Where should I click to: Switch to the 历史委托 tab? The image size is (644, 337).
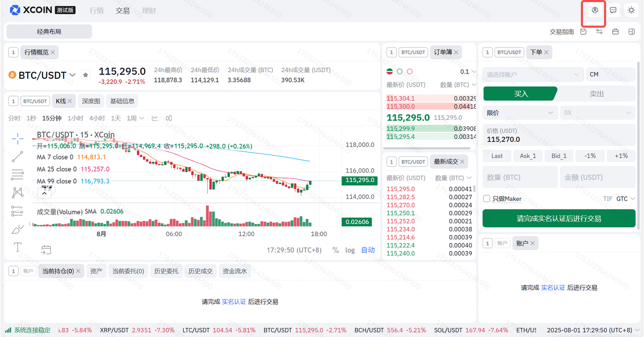coord(166,271)
